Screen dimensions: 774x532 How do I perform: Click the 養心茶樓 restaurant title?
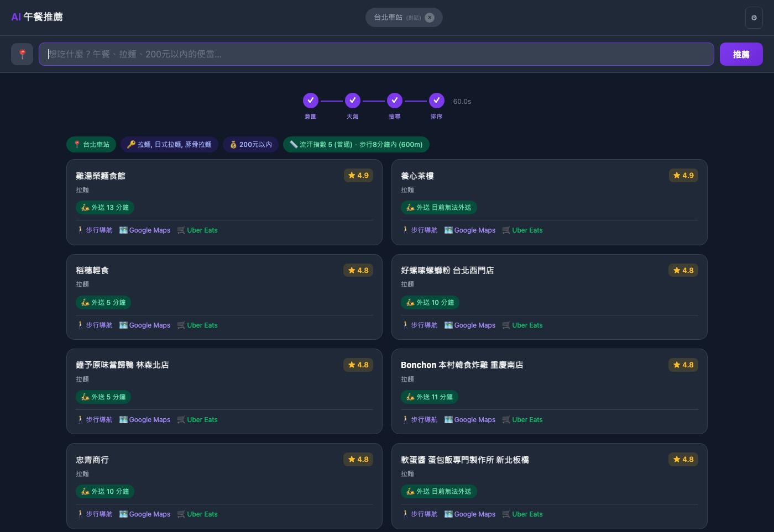(x=417, y=176)
